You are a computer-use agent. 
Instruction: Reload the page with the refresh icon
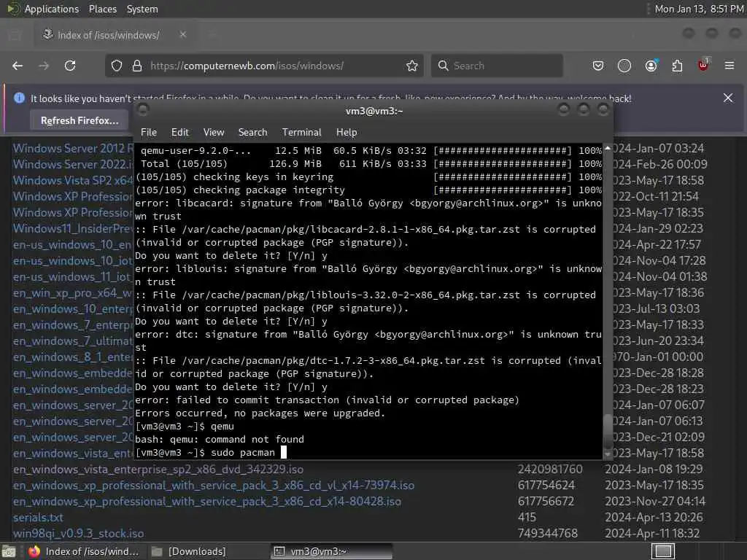70,66
